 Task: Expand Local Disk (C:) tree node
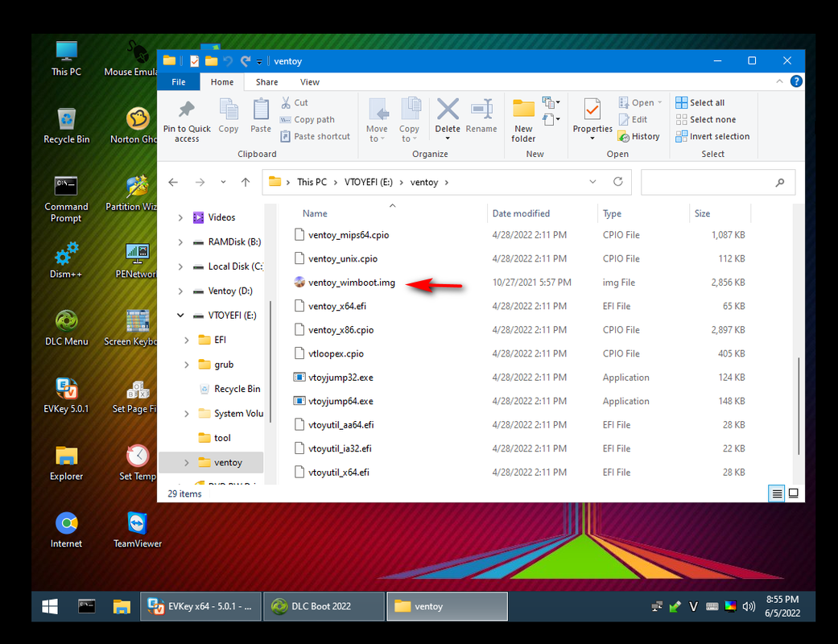point(180,266)
